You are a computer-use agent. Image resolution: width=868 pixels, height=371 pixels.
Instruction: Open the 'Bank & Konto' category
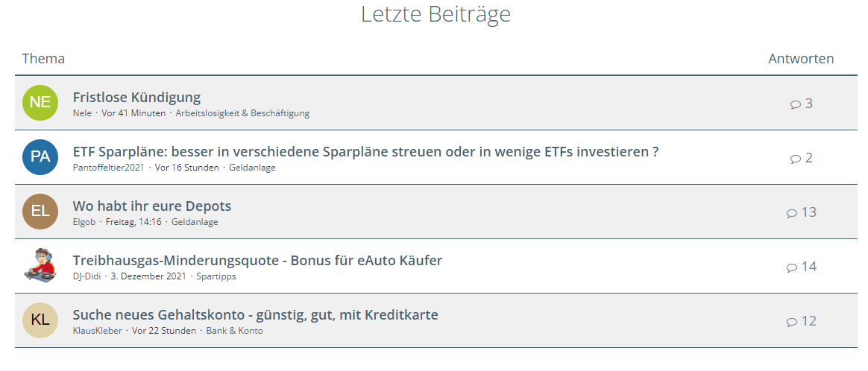pos(234,331)
